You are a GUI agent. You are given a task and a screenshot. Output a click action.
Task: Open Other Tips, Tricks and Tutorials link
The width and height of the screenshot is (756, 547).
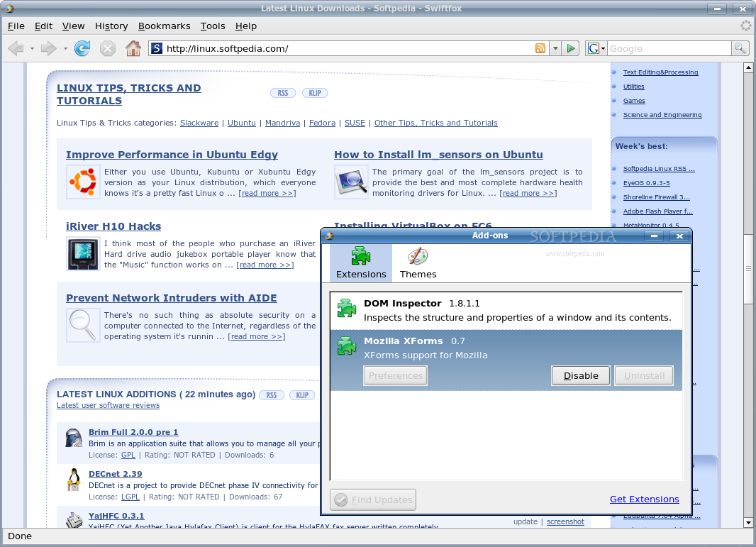click(436, 123)
